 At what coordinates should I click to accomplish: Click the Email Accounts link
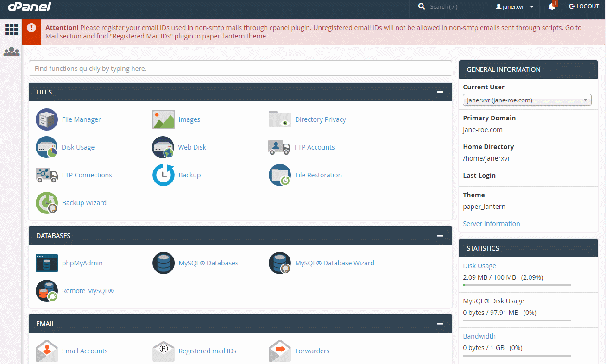pyautogui.click(x=85, y=351)
